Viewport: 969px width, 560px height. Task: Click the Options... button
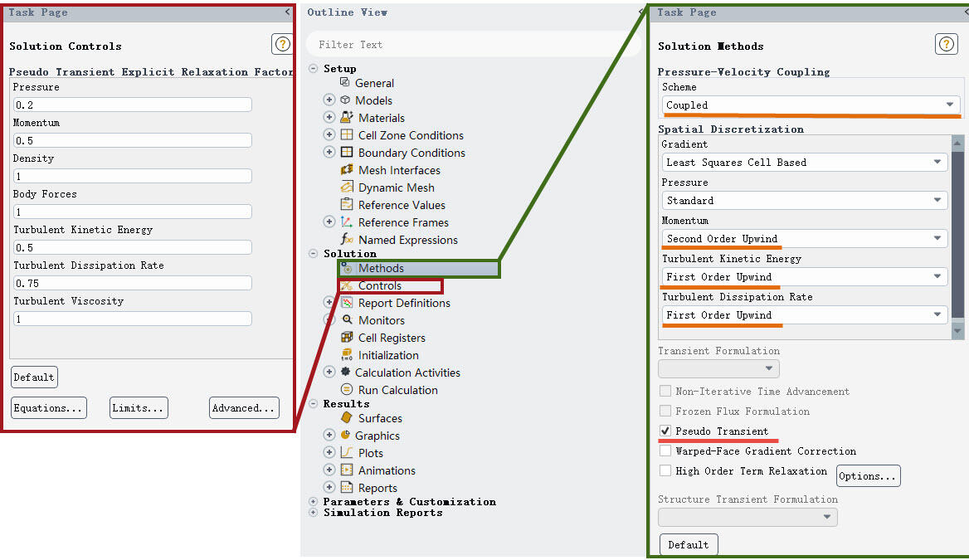tap(868, 476)
